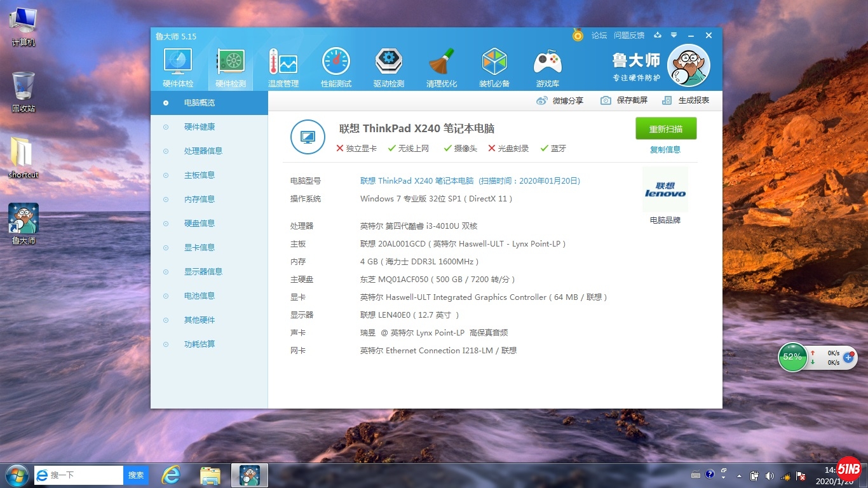
Task: Click the 52% memory usage ball
Action: (x=792, y=357)
